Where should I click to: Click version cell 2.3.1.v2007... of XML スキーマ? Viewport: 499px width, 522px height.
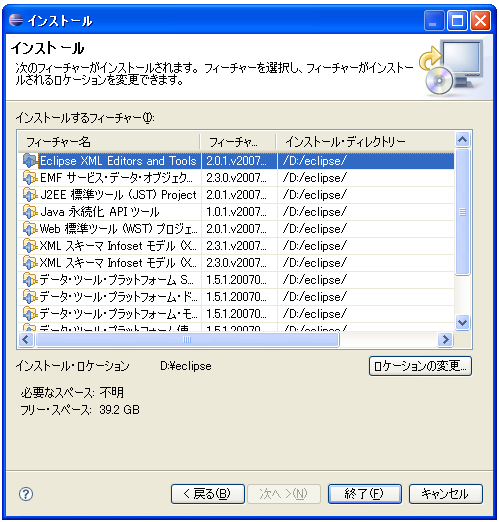click(x=239, y=246)
